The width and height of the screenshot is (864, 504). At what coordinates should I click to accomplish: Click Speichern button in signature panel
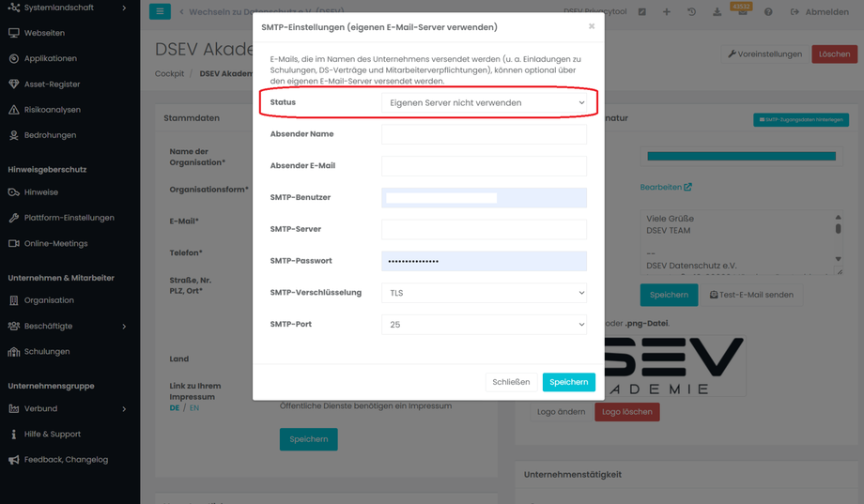pos(669,295)
